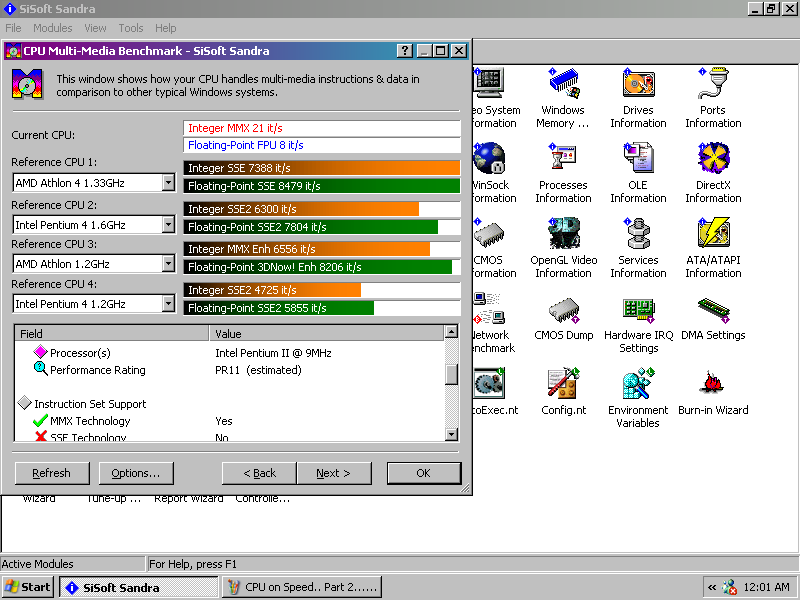
Task: Open the DirectX Information icon
Action: coord(713,159)
